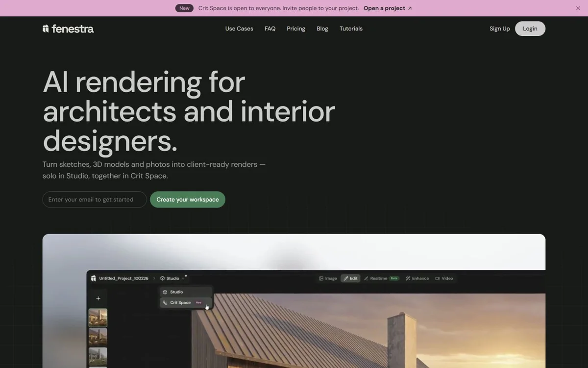This screenshot has width=588, height=368.
Task: Click the New badge in the banner
Action: tap(184, 8)
